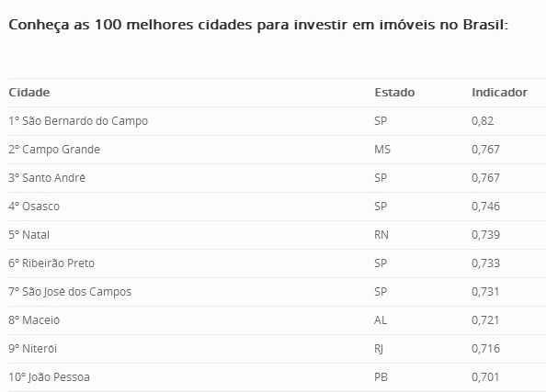Click the 0,701 indicator value

485,377
